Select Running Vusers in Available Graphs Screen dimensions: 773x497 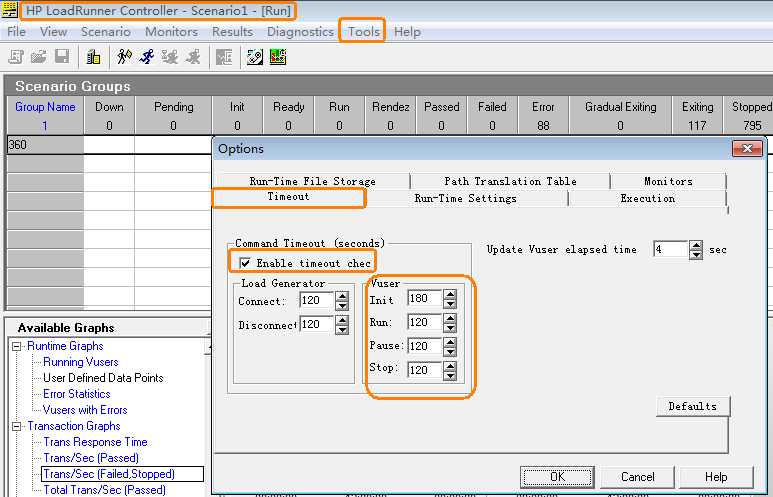tap(81, 362)
